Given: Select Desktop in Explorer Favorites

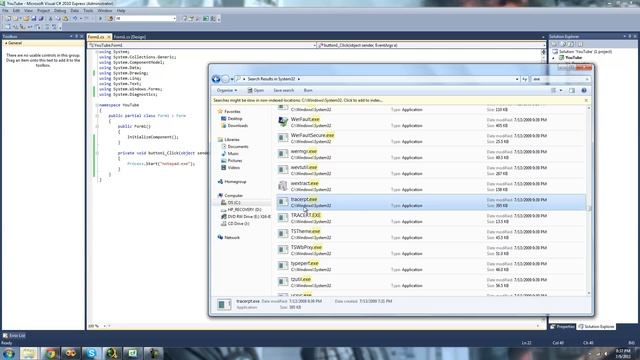Looking at the screenshot, I should pyautogui.click(x=231, y=118).
